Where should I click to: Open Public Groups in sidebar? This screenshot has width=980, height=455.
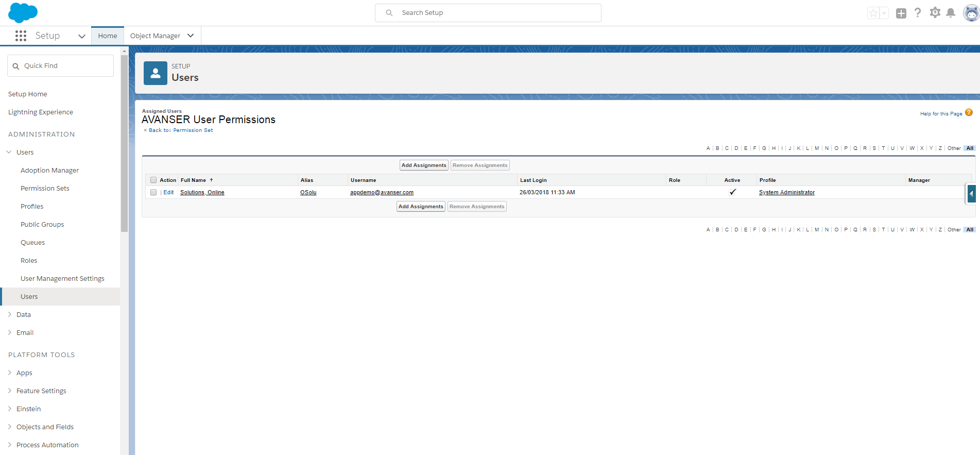click(42, 224)
